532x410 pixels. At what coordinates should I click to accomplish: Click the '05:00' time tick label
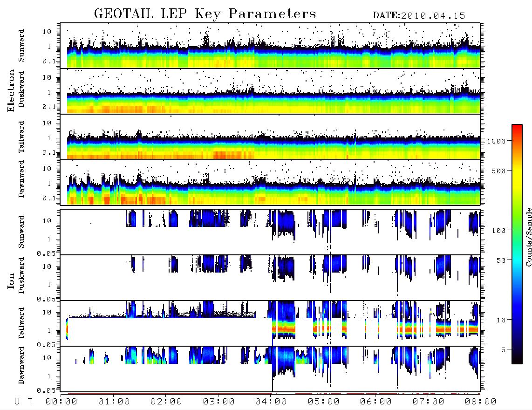324,402
